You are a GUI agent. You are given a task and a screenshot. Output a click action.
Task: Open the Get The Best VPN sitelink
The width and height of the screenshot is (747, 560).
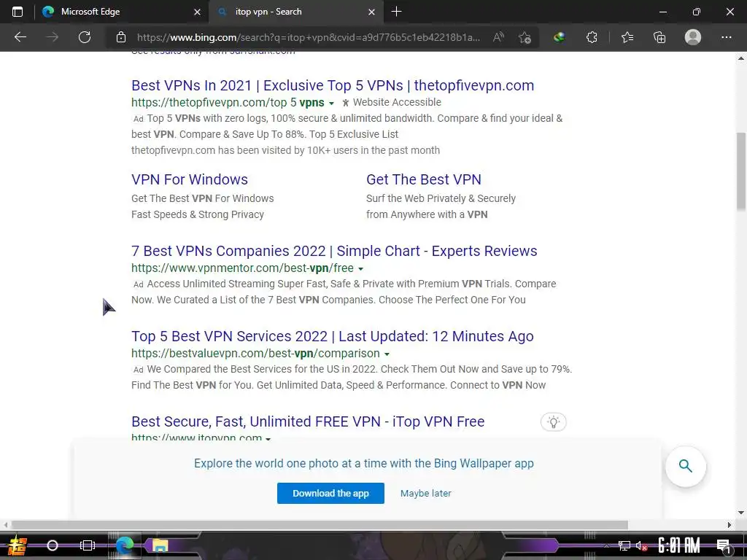click(x=424, y=179)
